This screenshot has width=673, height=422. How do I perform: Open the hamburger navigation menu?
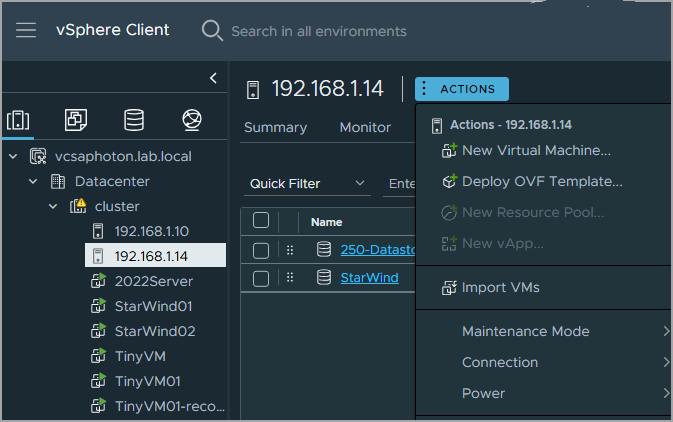click(26, 30)
